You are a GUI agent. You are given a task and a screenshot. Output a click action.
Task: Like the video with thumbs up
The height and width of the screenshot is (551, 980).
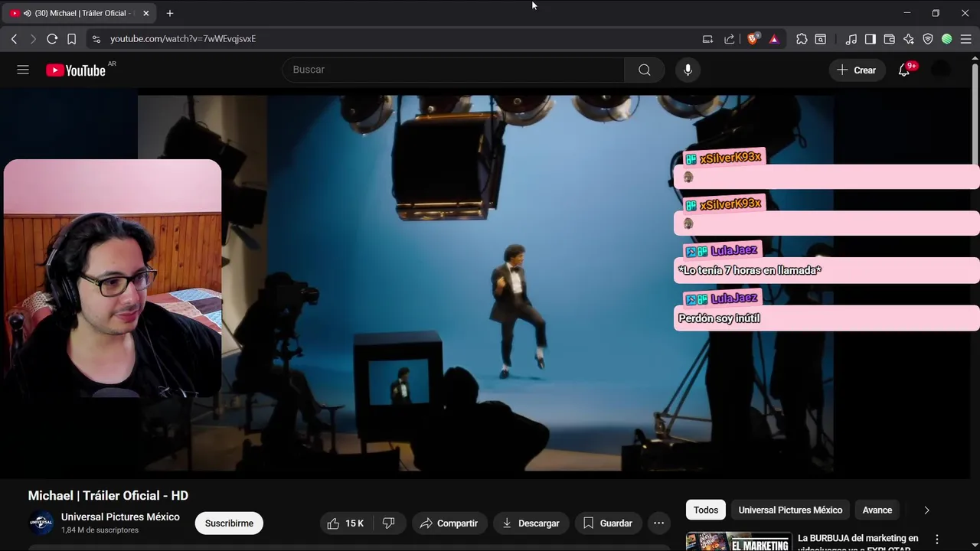pos(346,523)
